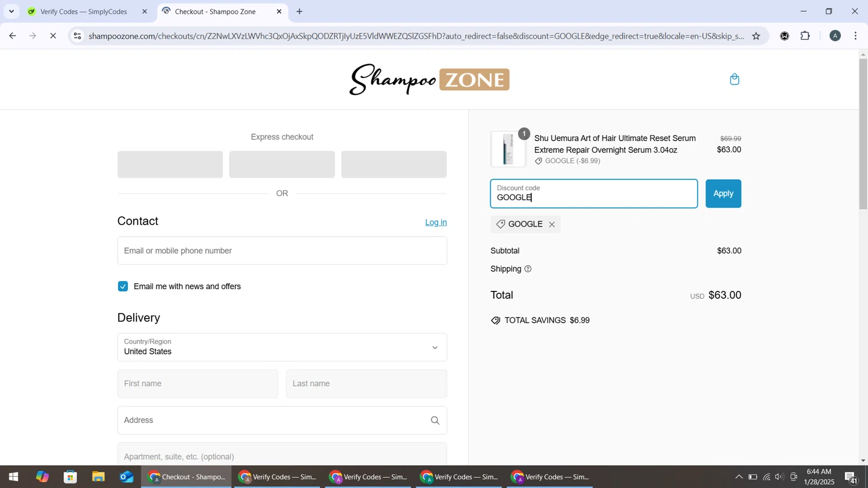
Task: Open the Chrome profile avatar
Action: pyautogui.click(x=834, y=36)
